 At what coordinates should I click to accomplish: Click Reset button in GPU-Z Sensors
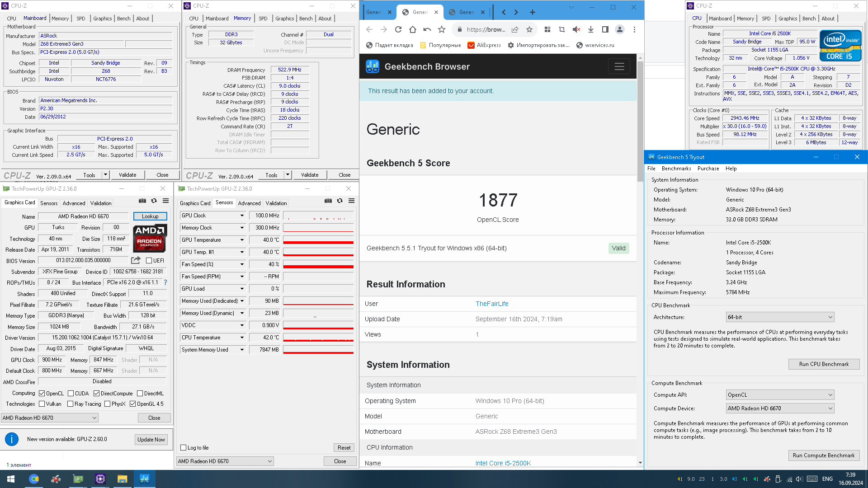click(344, 448)
